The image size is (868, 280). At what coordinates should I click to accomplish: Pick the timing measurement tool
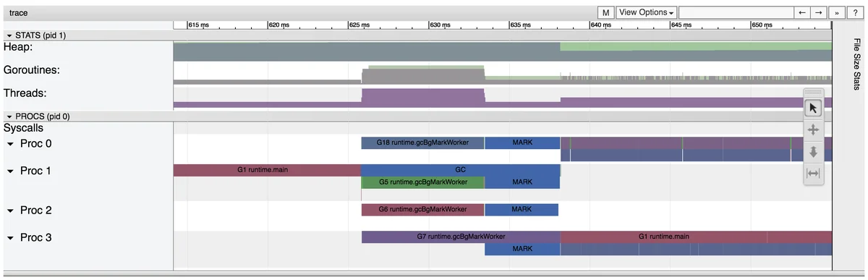pyautogui.click(x=813, y=174)
